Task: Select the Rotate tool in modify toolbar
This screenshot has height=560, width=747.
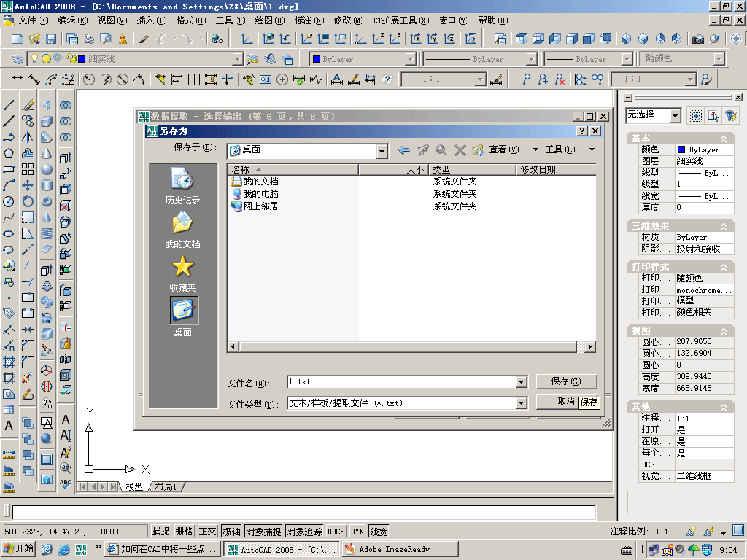Action: (28, 201)
